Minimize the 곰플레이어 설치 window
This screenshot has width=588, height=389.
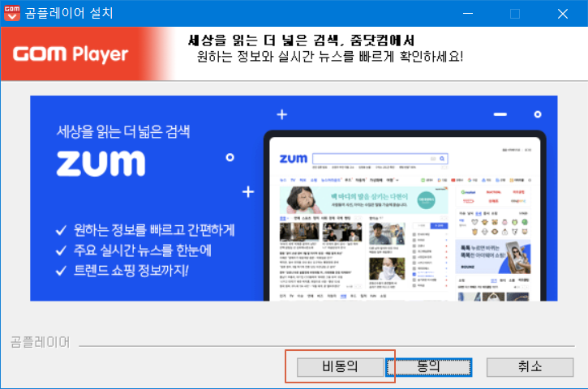click(468, 14)
